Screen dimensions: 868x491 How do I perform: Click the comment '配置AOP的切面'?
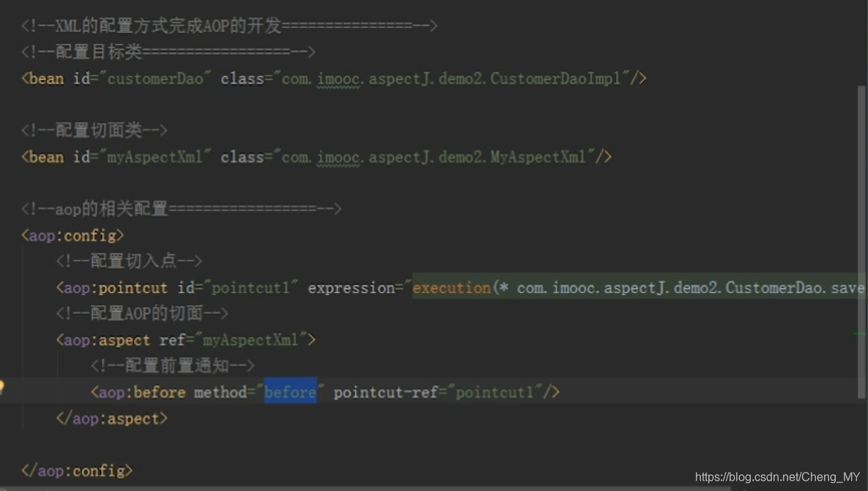[142, 314]
